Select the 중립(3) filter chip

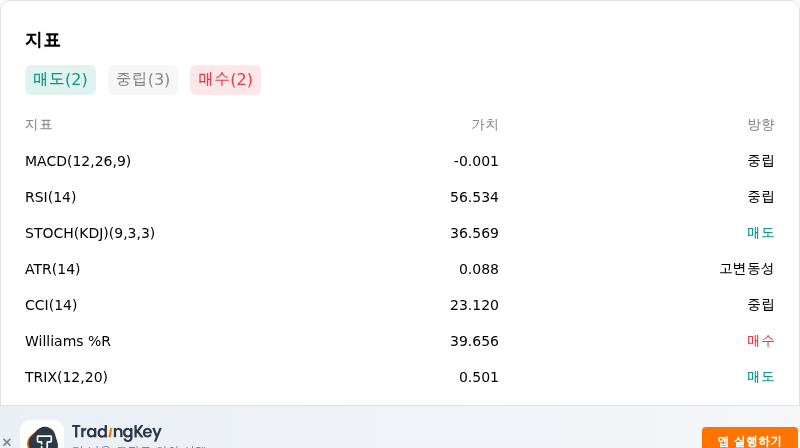pyautogui.click(x=143, y=80)
